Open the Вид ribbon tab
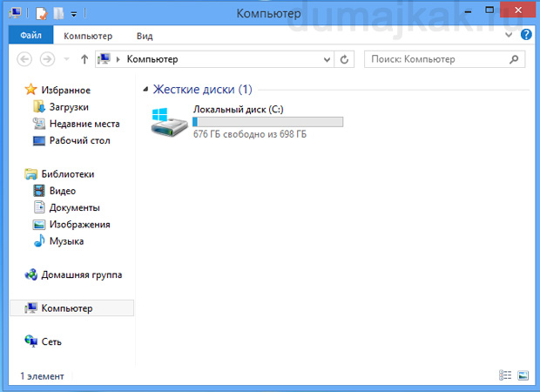Image resolution: width=540 pixels, height=392 pixels. pos(145,36)
